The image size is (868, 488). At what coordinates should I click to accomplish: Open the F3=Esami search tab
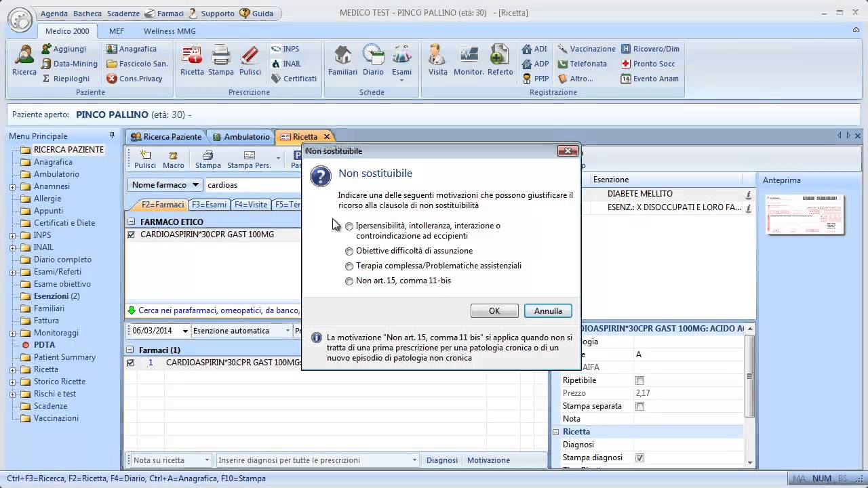tap(209, 205)
